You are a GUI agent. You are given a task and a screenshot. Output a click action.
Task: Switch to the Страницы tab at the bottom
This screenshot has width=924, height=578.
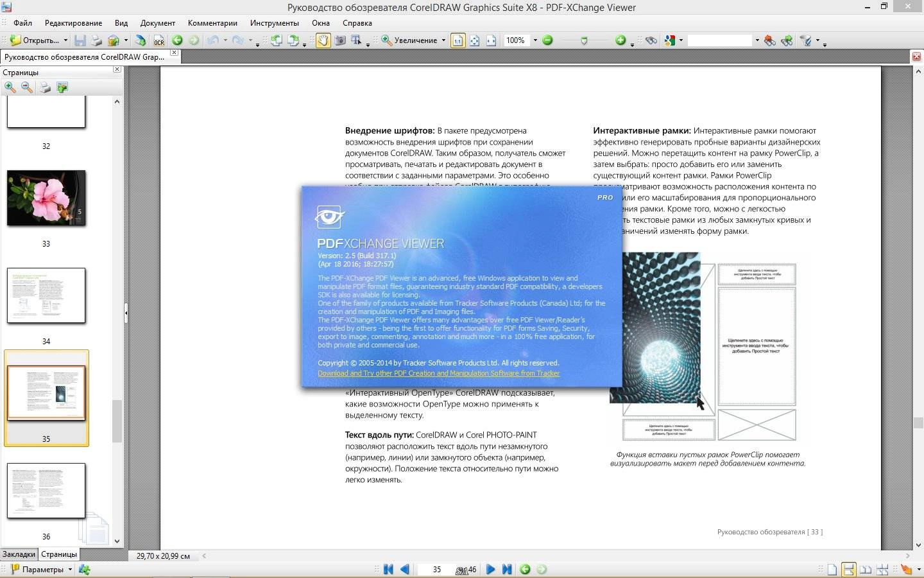[x=59, y=554]
